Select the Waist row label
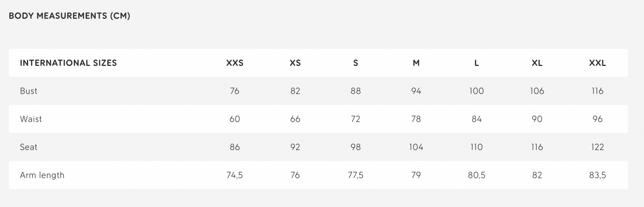Image resolution: width=644 pixels, height=207 pixels. point(31,119)
